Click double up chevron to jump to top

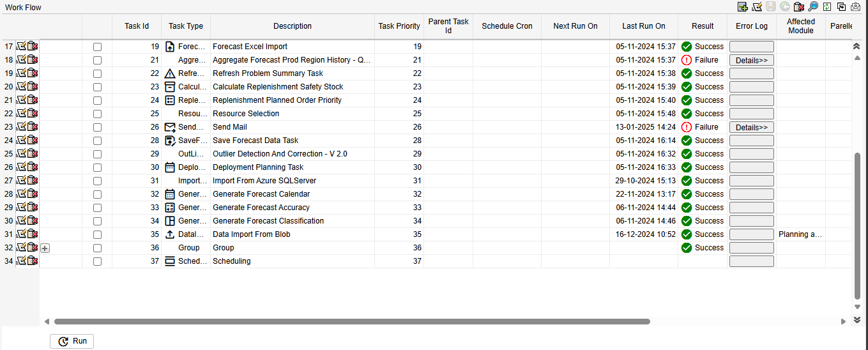pyautogui.click(x=857, y=47)
